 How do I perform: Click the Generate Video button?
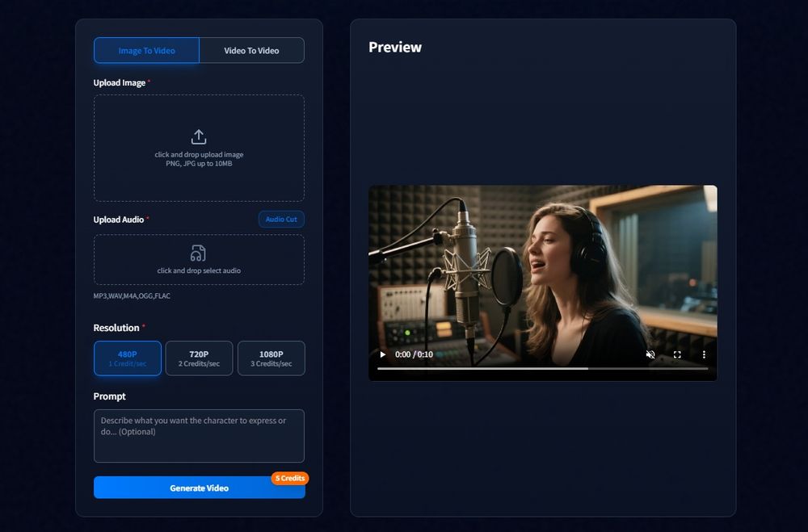tap(199, 488)
